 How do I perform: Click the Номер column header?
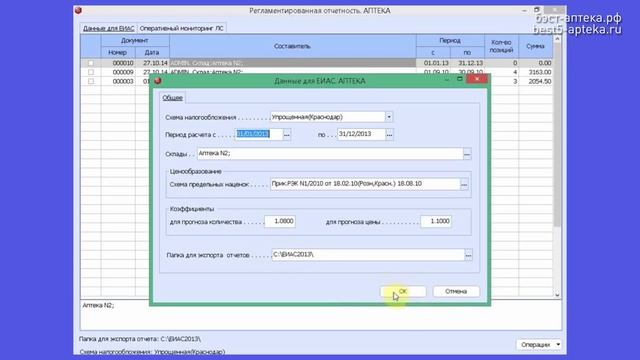pos(118,53)
